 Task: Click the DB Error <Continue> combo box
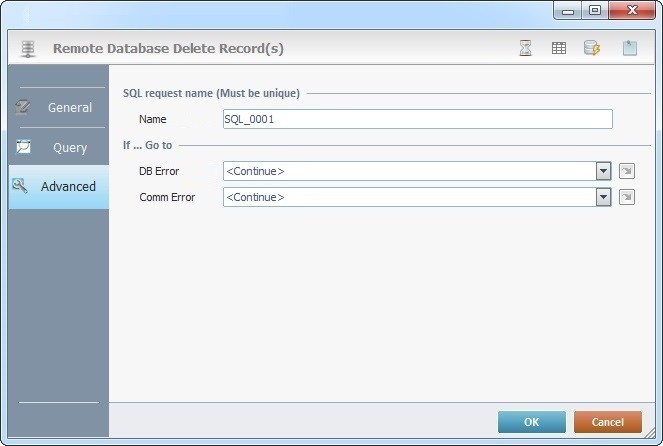pos(409,171)
